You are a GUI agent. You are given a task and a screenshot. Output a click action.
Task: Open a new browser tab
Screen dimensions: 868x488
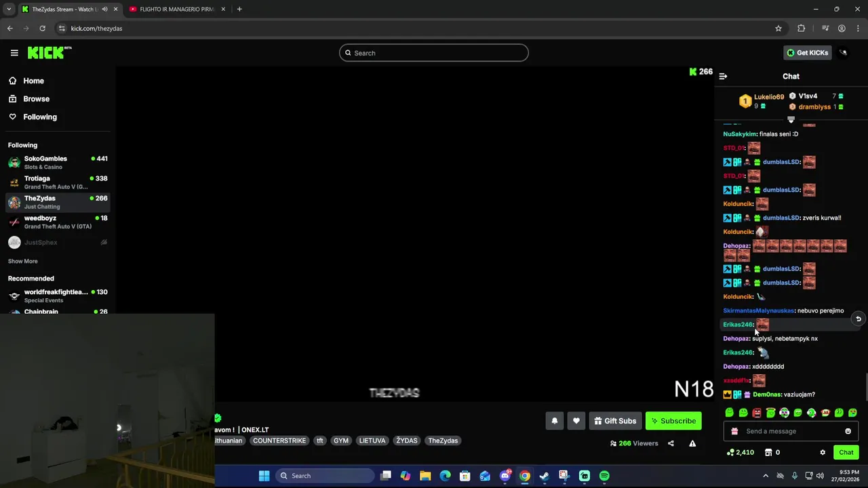(x=239, y=9)
